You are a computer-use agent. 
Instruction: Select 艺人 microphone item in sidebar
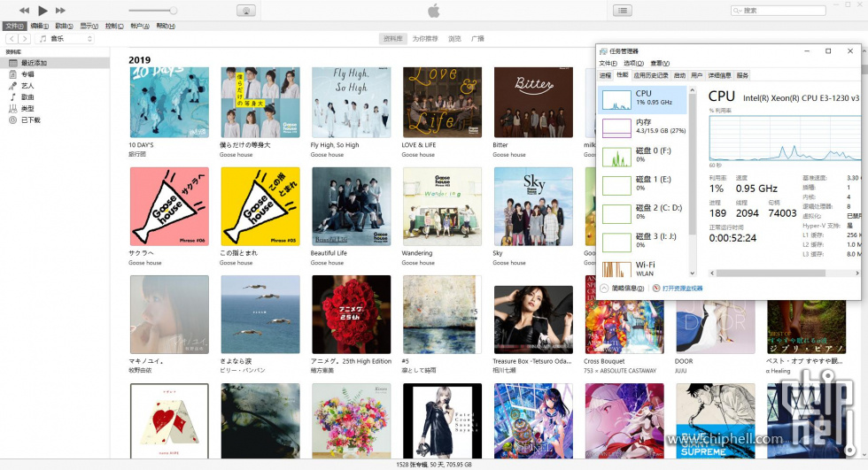55,86
